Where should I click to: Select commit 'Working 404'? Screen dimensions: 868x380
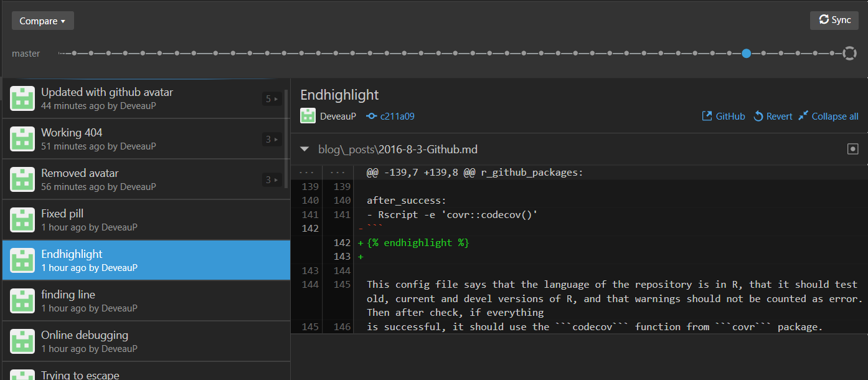click(x=146, y=139)
